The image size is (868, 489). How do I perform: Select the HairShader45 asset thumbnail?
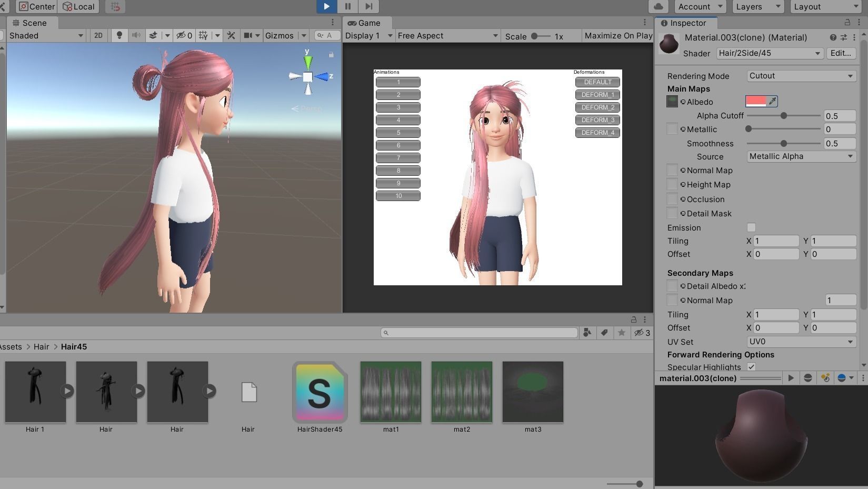click(320, 392)
